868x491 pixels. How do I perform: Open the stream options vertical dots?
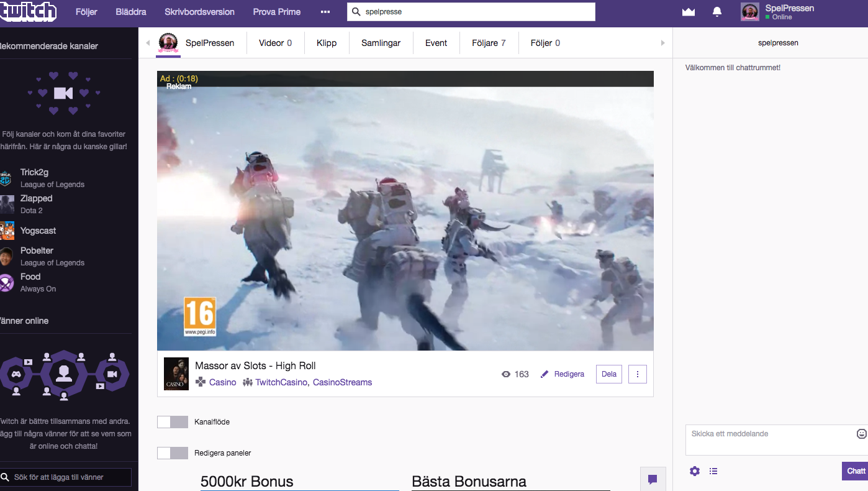click(638, 374)
